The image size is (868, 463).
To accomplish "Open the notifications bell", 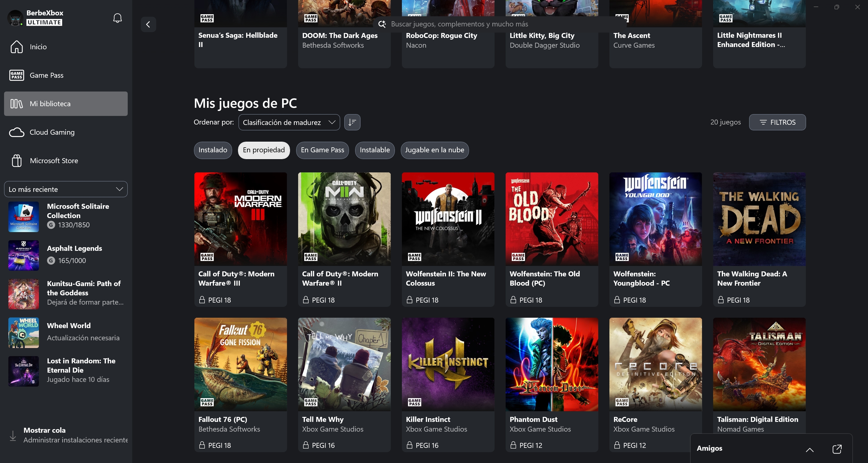I will (117, 18).
